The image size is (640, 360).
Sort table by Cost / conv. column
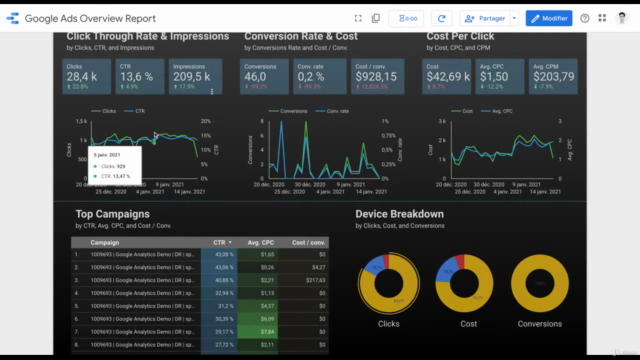pos(309,242)
